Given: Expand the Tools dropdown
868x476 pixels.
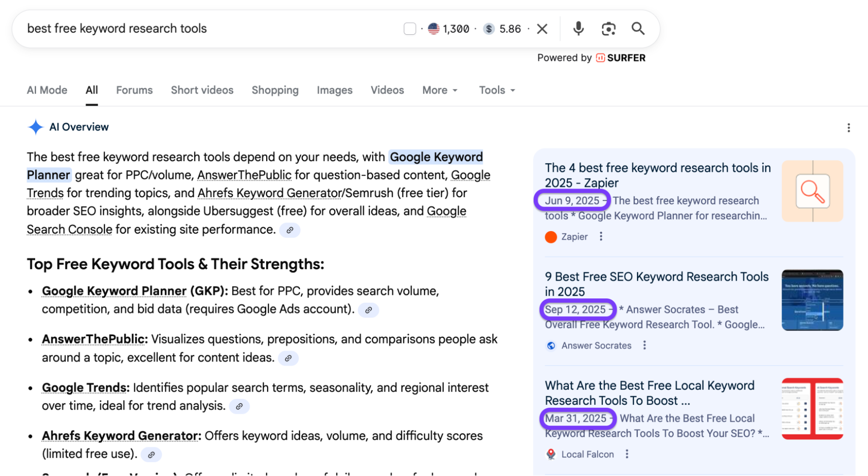Looking at the screenshot, I should [x=497, y=90].
